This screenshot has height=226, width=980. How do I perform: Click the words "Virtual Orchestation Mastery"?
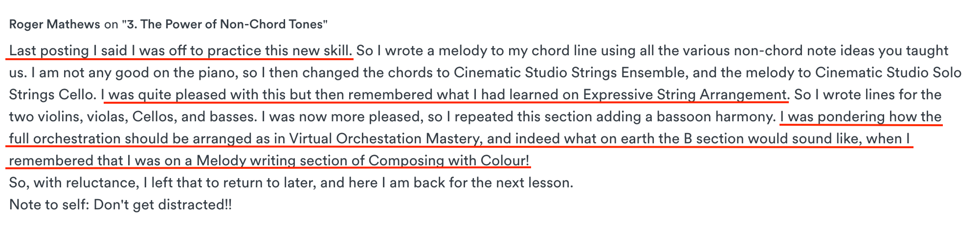[383, 139]
